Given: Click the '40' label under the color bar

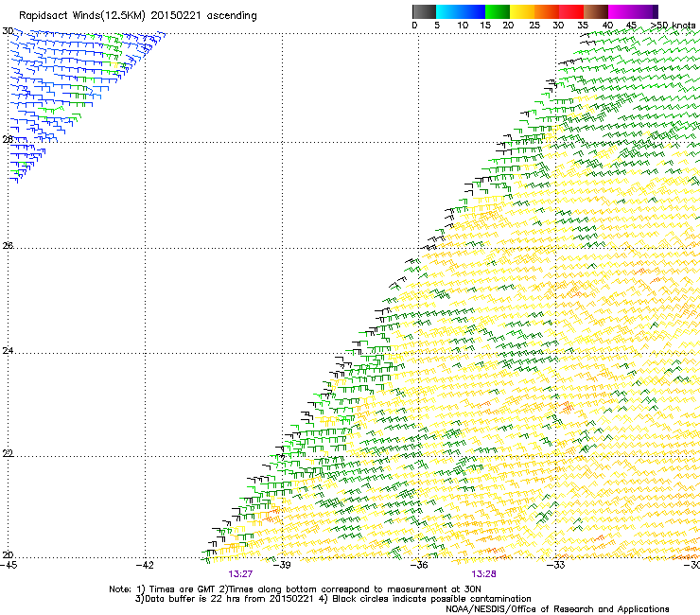Looking at the screenshot, I should 607,26.
